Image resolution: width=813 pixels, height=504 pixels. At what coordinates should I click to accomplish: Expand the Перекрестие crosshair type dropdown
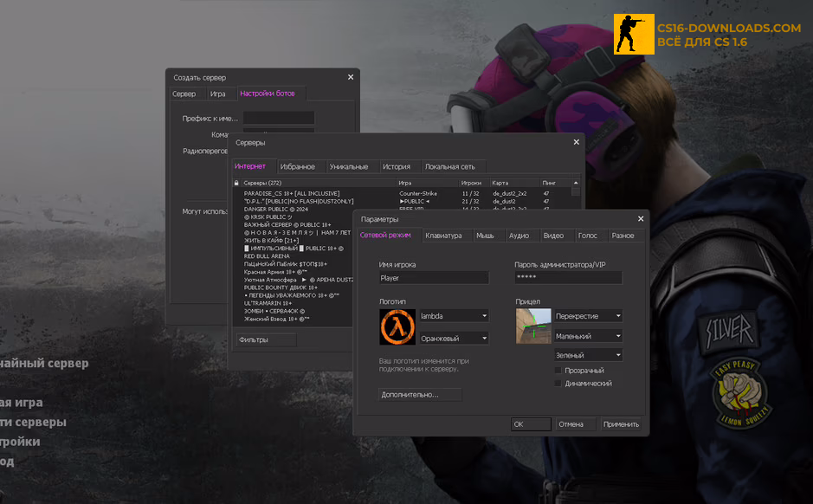(x=589, y=316)
